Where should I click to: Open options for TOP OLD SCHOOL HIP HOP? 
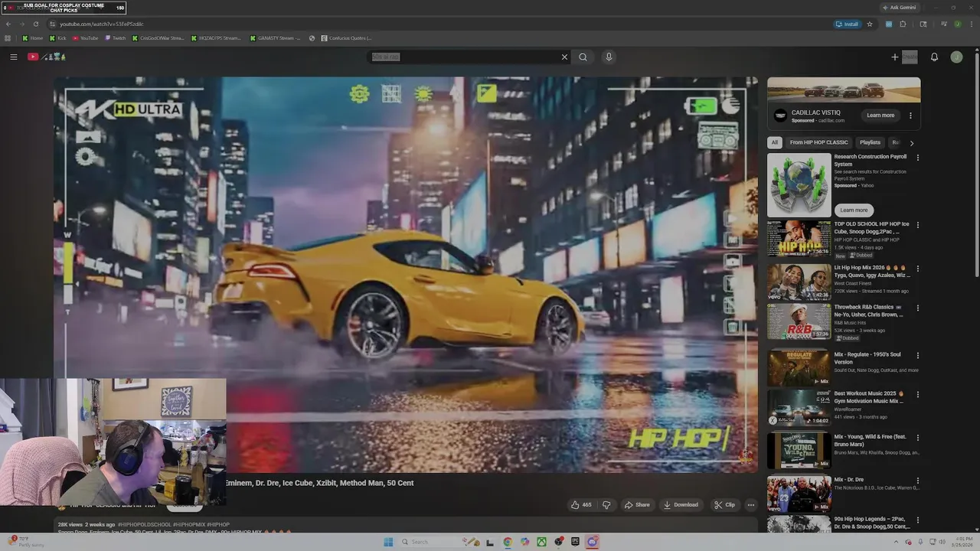click(917, 225)
